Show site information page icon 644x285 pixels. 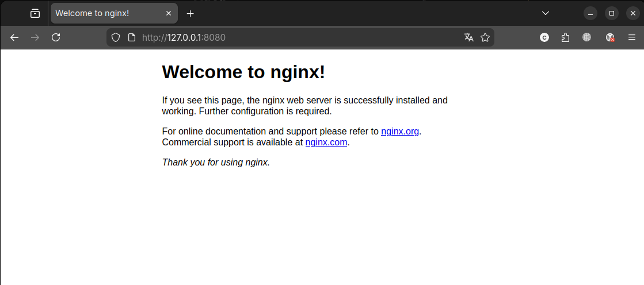tap(131, 37)
